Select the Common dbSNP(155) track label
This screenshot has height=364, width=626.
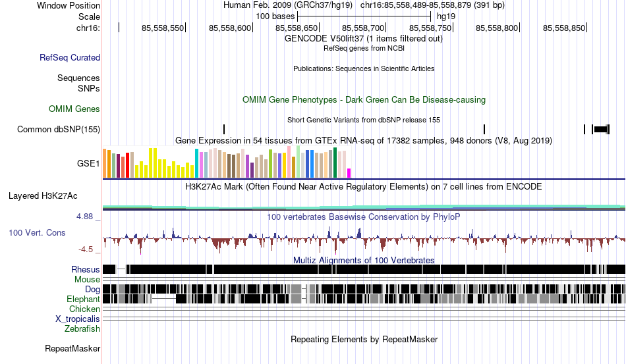click(x=58, y=129)
